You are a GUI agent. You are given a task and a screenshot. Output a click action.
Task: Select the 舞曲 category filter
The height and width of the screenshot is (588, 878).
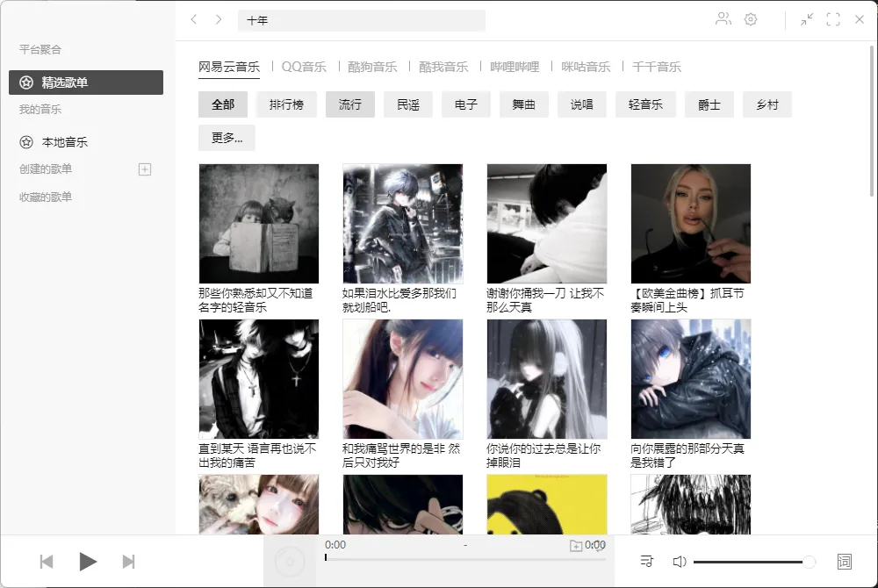pos(523,104)
